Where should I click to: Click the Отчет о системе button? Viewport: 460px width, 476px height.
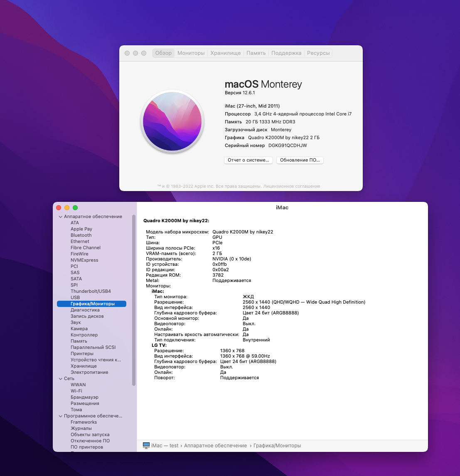[248, 160]
